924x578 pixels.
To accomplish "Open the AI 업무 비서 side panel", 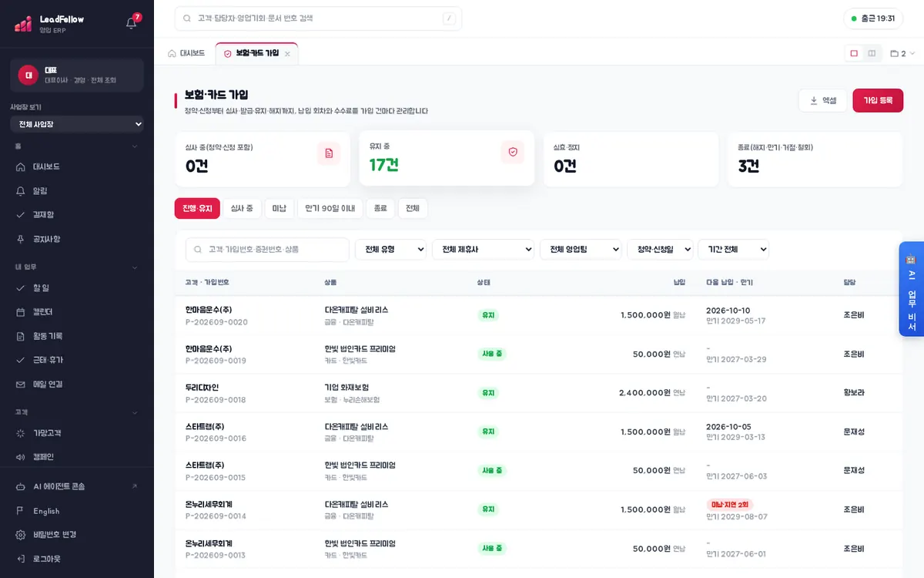I will 912,289.
